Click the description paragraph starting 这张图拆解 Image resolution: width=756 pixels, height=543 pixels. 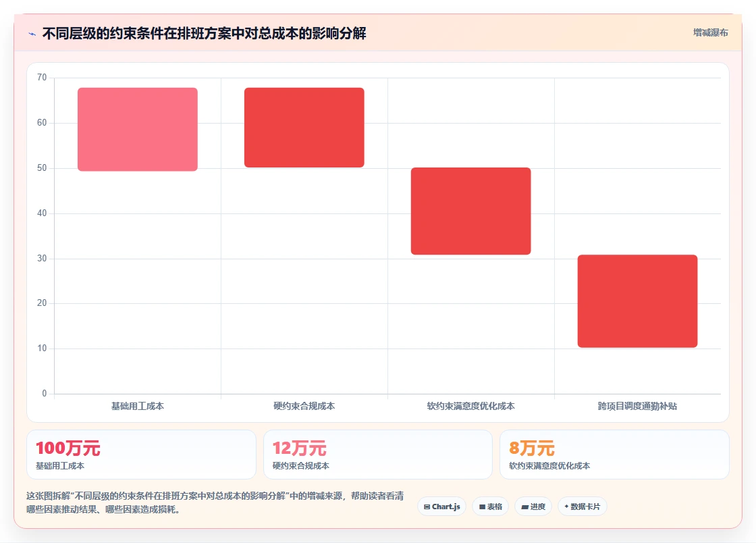pos(215,502)
